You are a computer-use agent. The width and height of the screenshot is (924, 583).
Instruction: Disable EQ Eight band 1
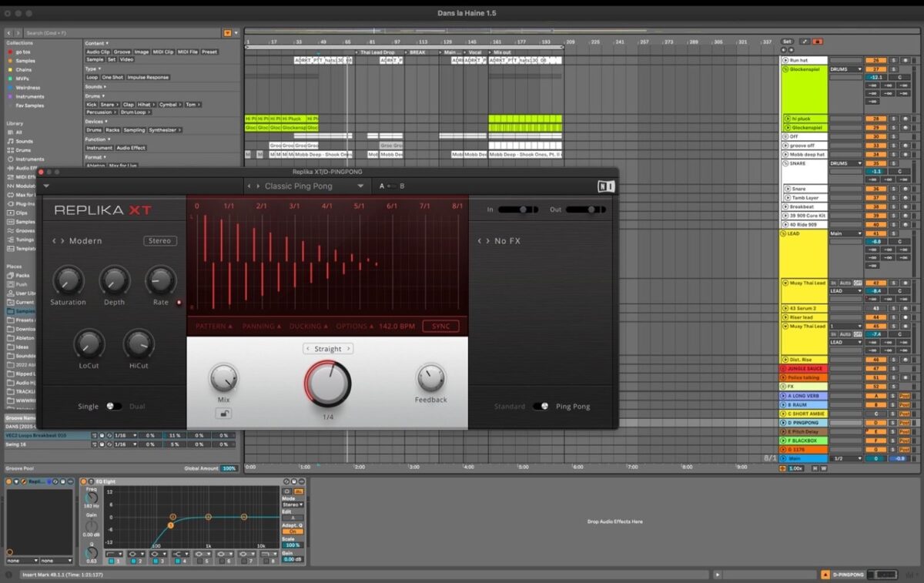[x=110, y=561]
